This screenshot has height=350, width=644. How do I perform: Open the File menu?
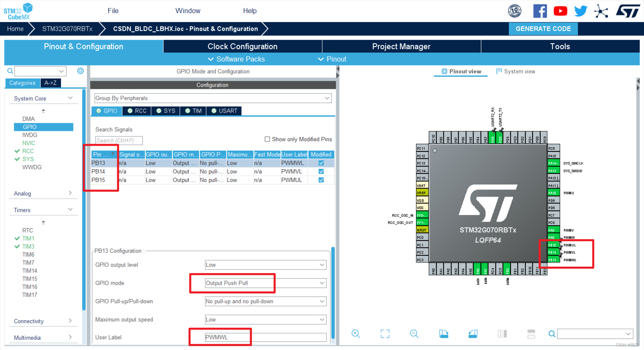pos(113,11)
